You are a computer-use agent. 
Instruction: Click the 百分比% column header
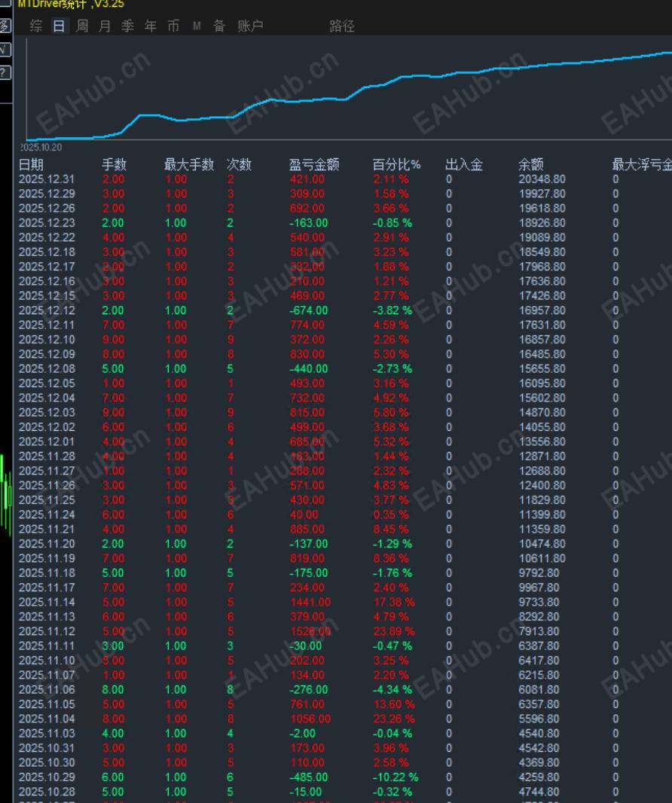point(396,164)
